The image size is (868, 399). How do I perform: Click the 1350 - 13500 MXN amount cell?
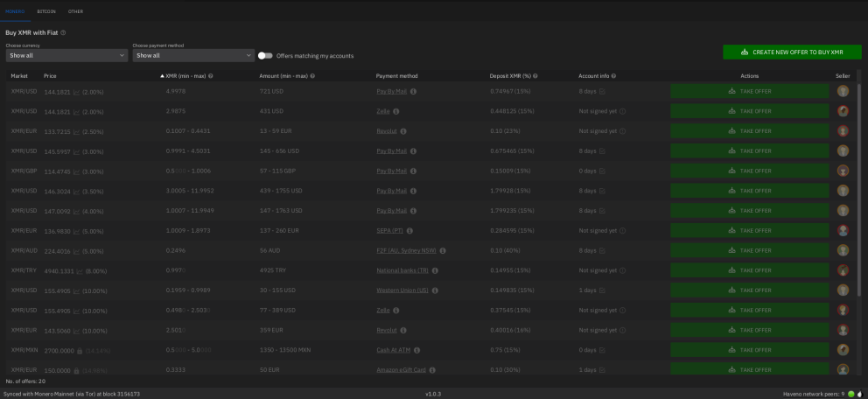click(x=285, y=350)
